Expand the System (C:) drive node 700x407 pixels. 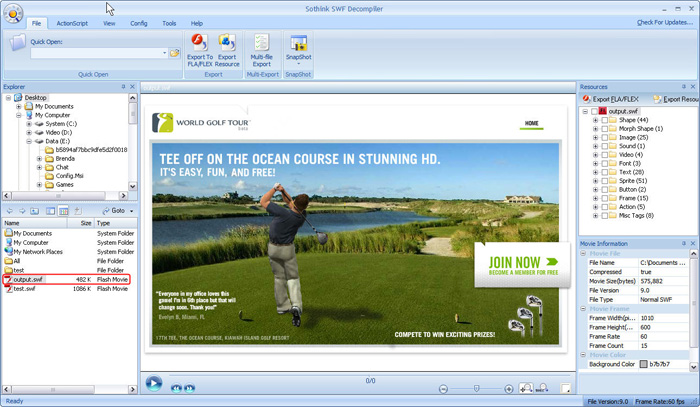[x=29, y=124]
